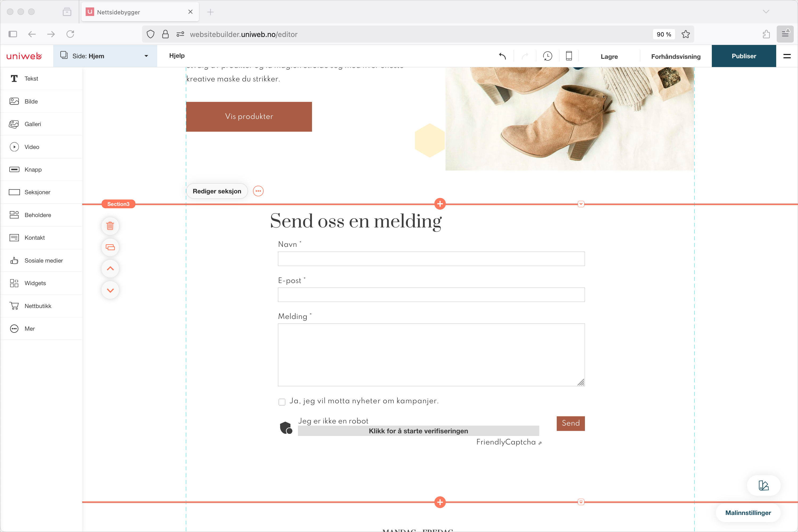Select the boots product image

pos(570,119)
